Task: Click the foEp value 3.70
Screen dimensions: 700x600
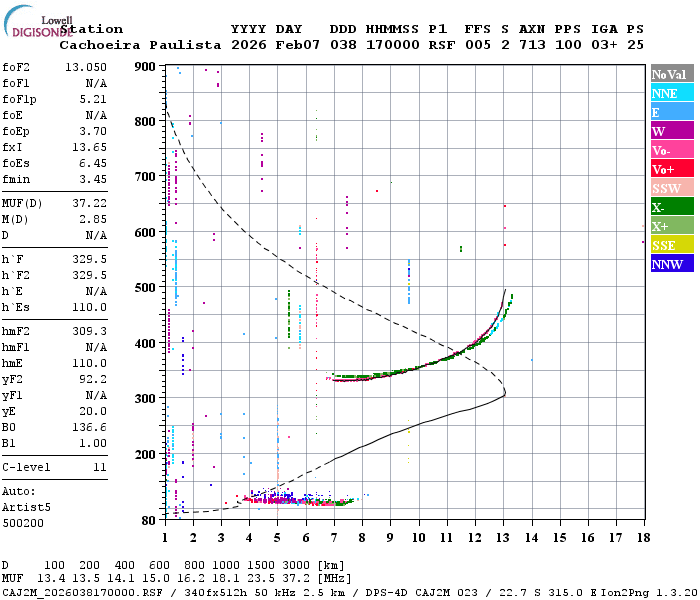Action: [93, 131]
